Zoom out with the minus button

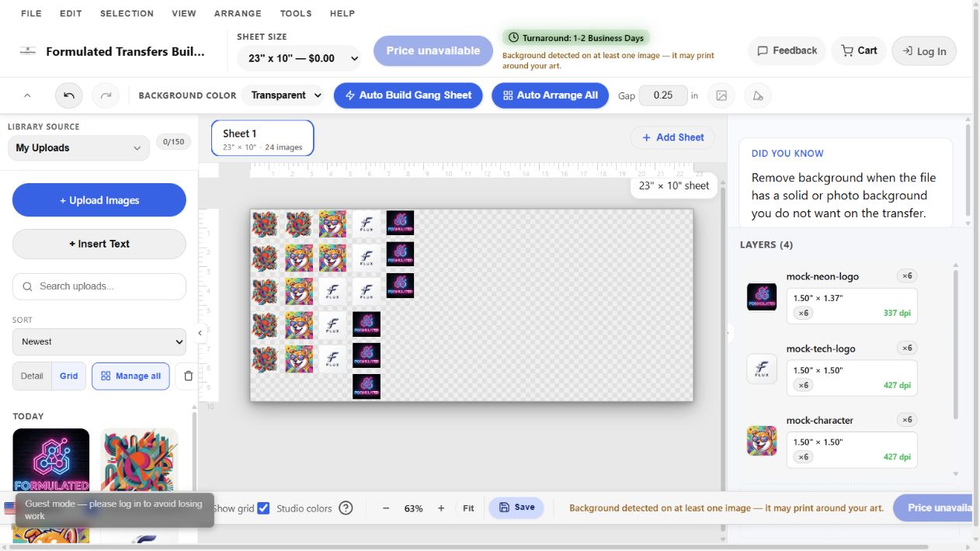[386, 508]
